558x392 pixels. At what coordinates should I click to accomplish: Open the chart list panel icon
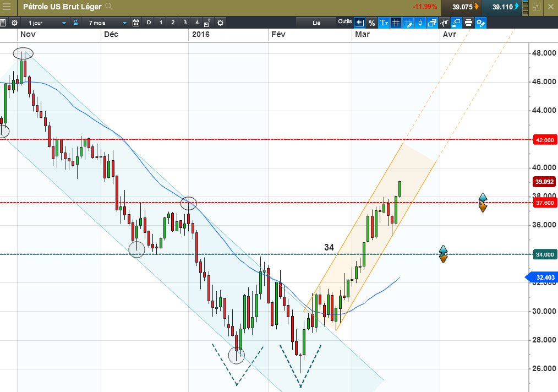[x=3, y=23]
